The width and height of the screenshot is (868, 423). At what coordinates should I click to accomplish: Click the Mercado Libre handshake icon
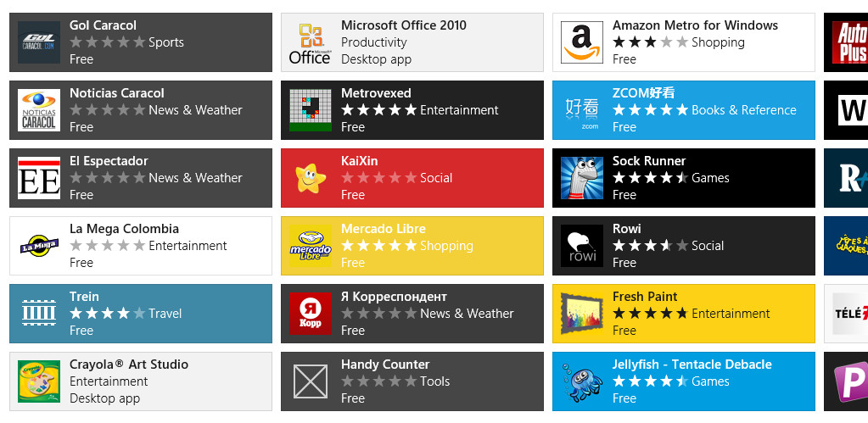point(311,246)
